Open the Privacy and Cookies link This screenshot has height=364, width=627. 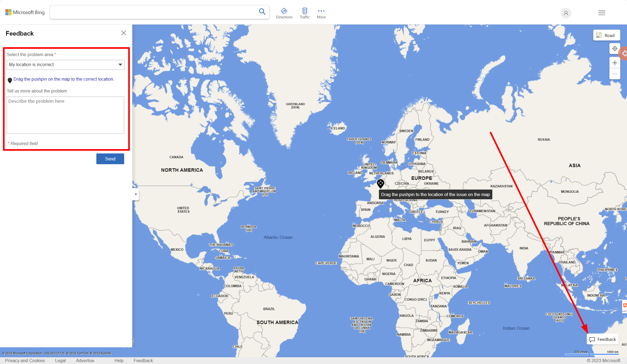pyautogui.click(x=25, y=360)
